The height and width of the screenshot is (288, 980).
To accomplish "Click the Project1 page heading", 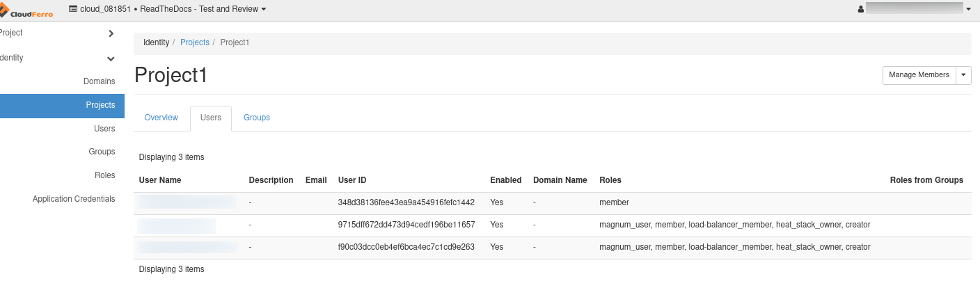I will coord(171,75).
